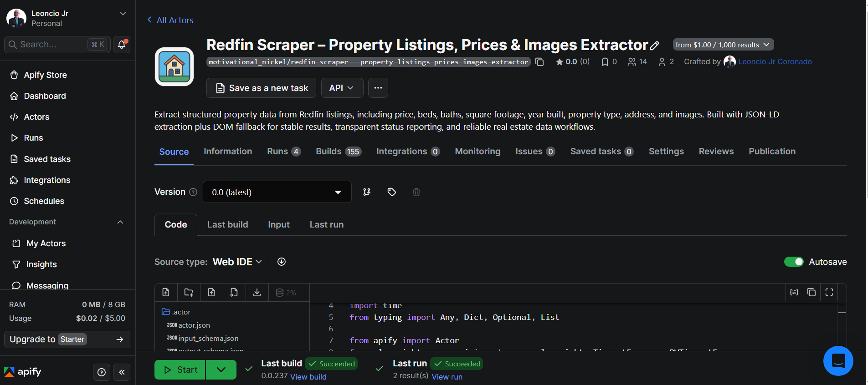Open Runs tab
The width and height of the screenshot is (868, 385).
tap(284, 152)
